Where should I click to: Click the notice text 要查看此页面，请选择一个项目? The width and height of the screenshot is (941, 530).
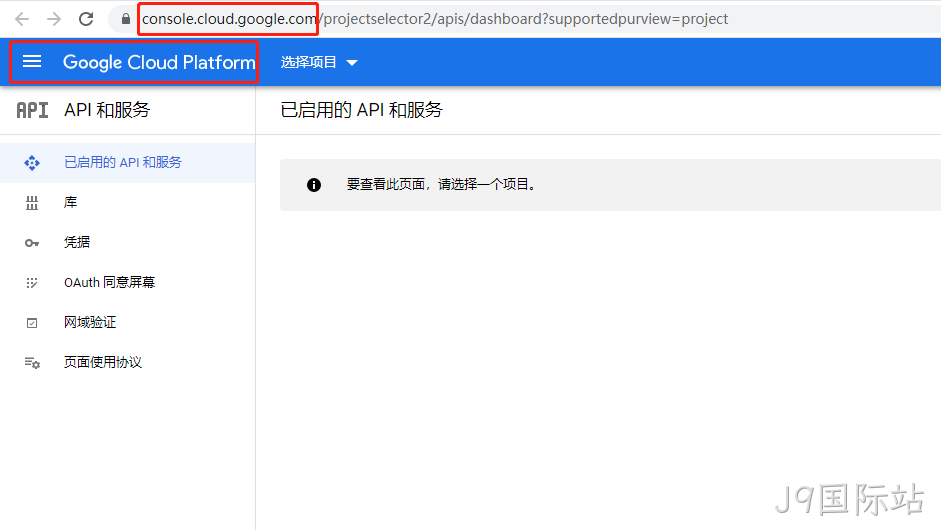[x=441, y=184]
